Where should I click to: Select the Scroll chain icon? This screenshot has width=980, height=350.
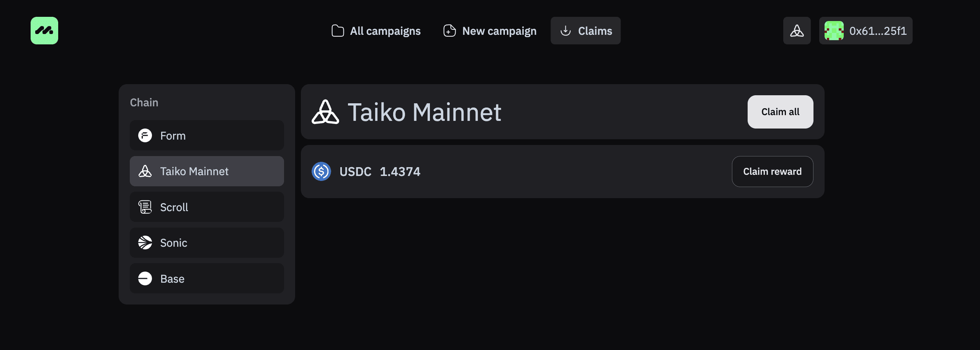click(145, 207)
